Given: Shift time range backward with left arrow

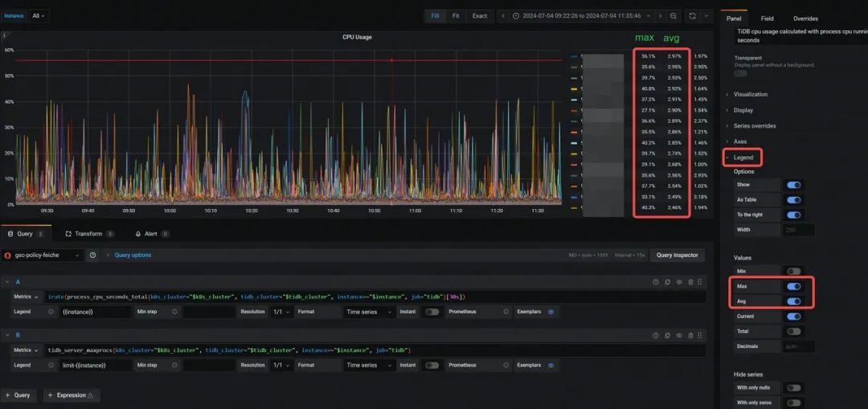Looking at the screenshot, I should coord(502,16).
